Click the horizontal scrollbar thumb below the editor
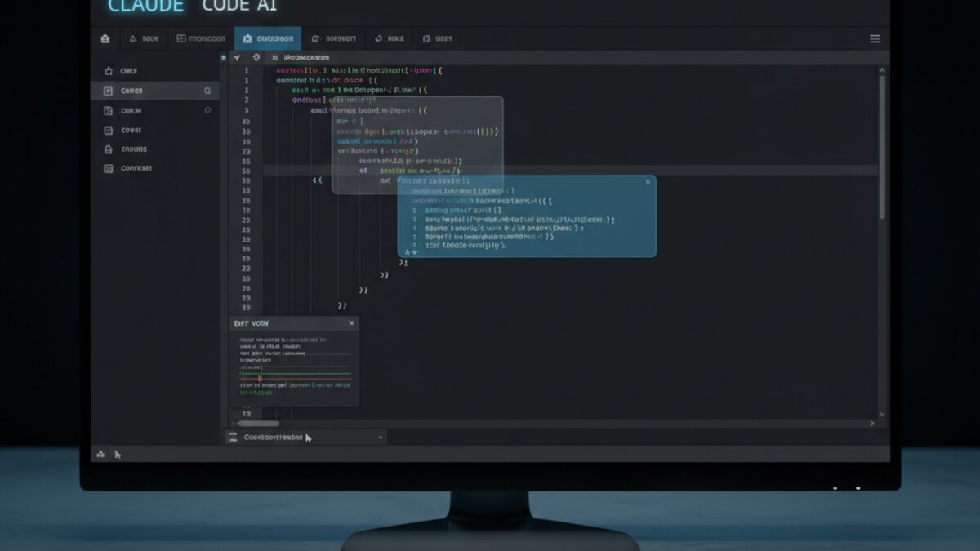980x551 pixels. 260,423
